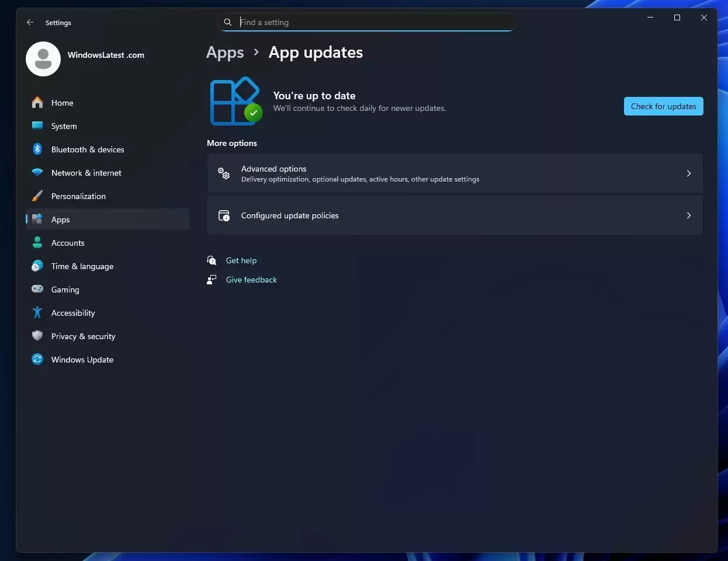The image size is (728, 561).
Task: Select the Network & internet icon
Action: [37, 173]
